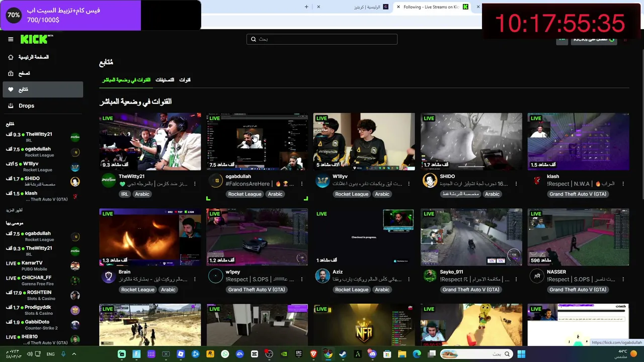Open Microsoft Edge from the taskbar
Viewport: 644px width, 362px height.
point(417,354)
